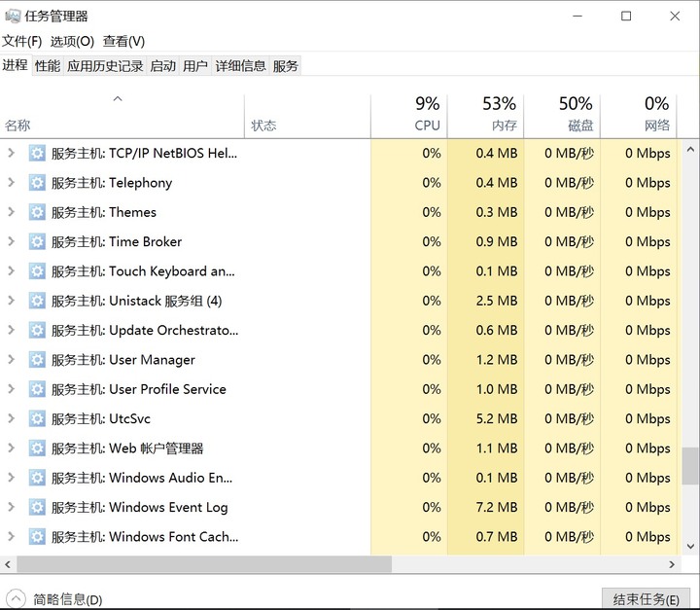Click the horizontal scrollbar left arrow
Image resolution: width=700 pixels, height=610 pixels.
pyautogui.click(x=8, y=564)
